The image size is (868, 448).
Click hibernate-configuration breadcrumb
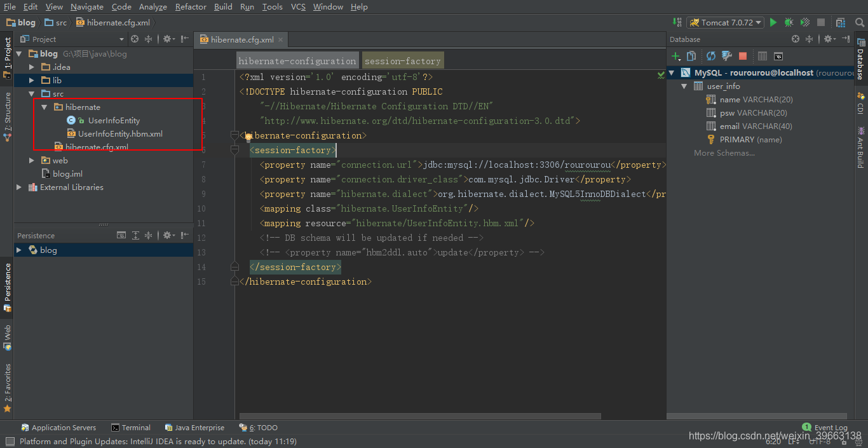tap(297, 61)
